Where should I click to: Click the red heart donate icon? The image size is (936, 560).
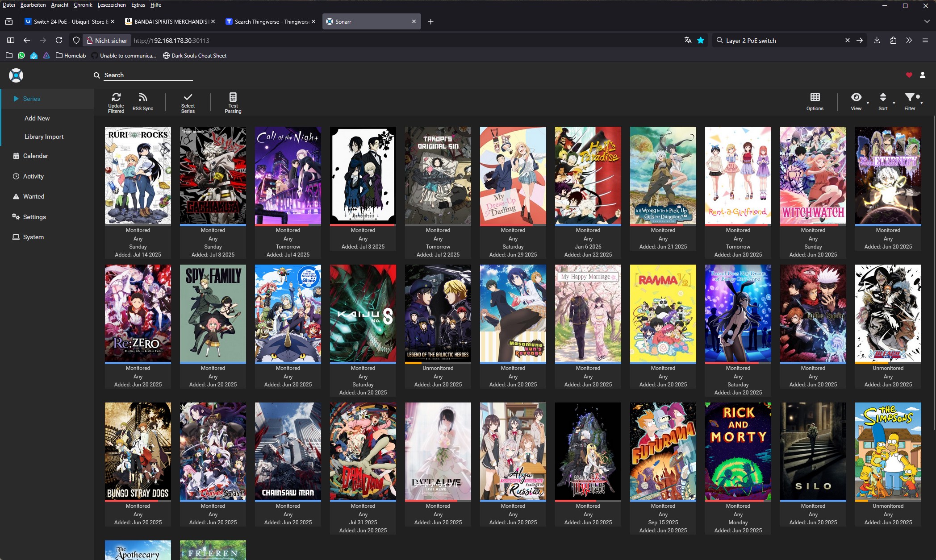[x=909, y=75]
